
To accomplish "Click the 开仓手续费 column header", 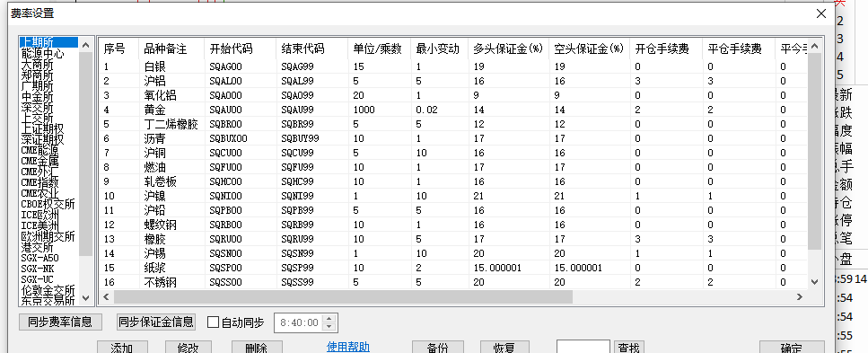I will (666, 49).
